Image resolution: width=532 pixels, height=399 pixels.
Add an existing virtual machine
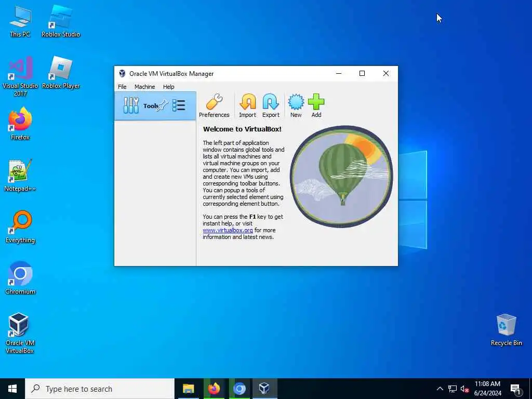316,106
